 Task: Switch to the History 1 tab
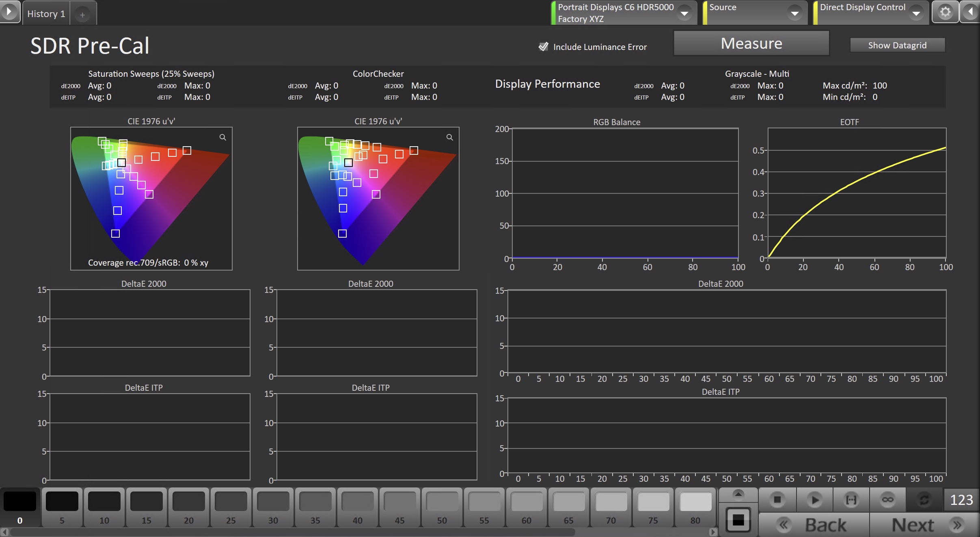coord(46,14)
